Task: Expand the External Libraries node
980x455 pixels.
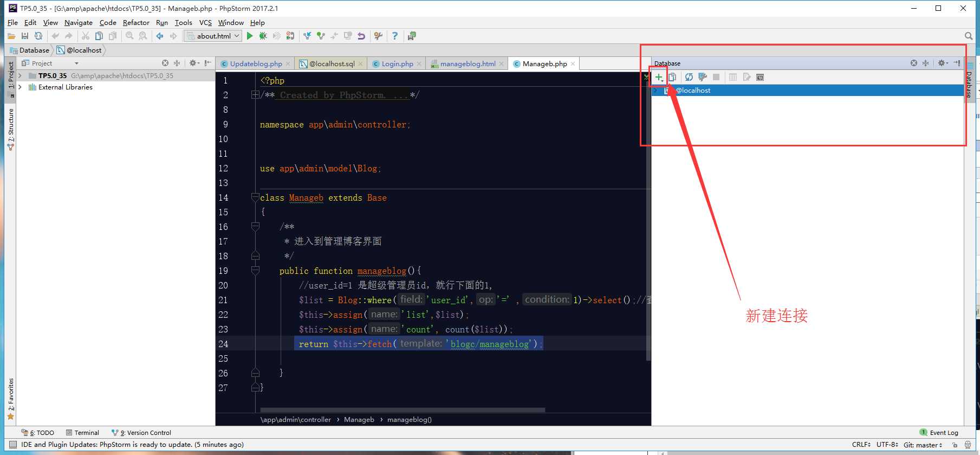Action: click(x=20, y=87)
